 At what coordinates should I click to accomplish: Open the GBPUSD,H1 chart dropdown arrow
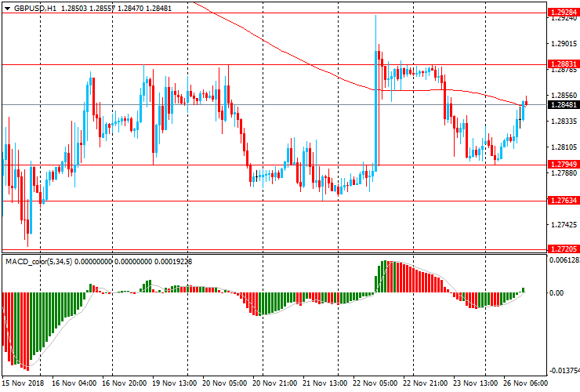pos(6,8)
